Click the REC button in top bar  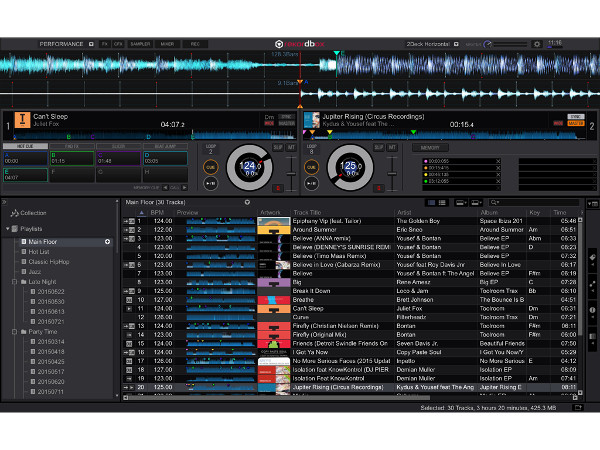195,44
